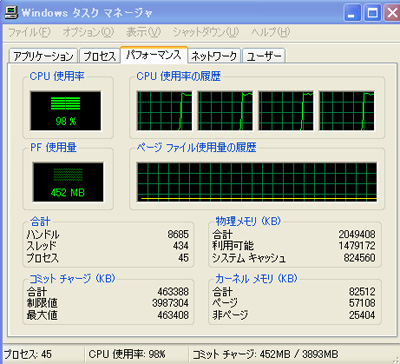Open the ヘルプ(H) menu

(x=271, y=32)
